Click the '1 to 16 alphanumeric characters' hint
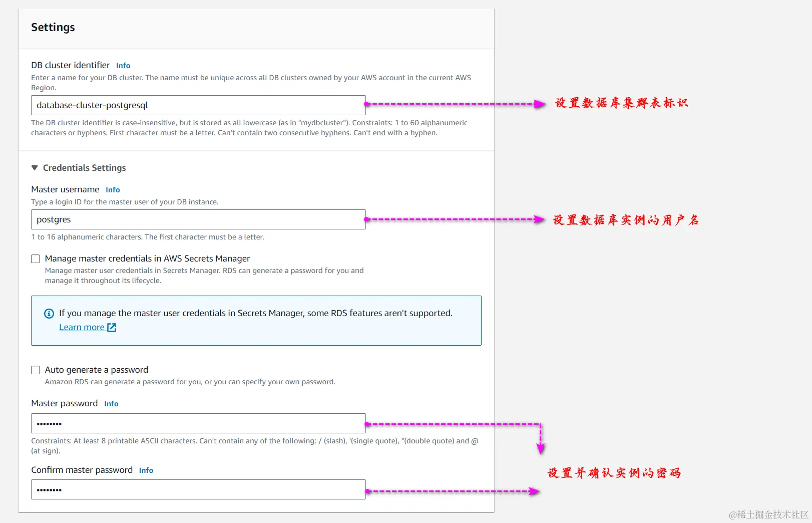 click(148, 237)
